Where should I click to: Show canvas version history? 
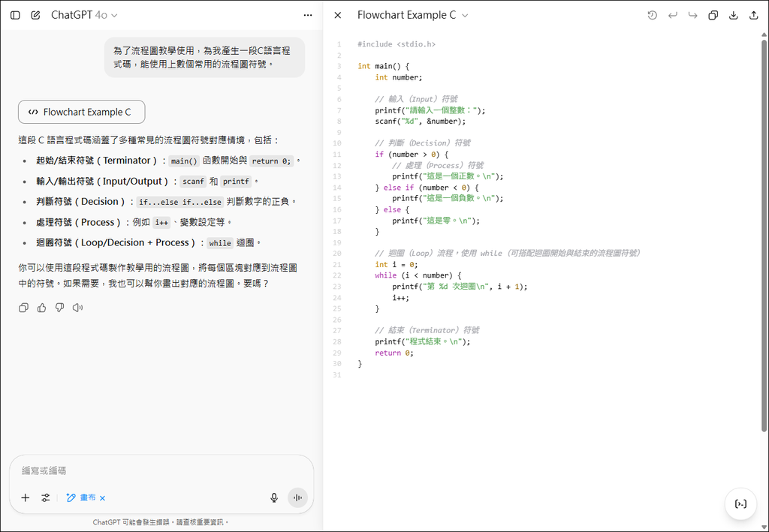(x=653, y=15)
